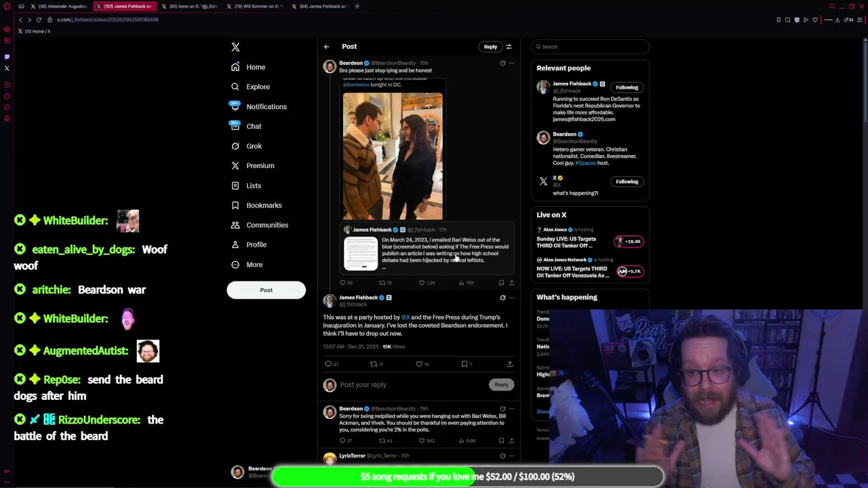Screen dimensions: 868x488
Task: Click the X logo above Home
Action: 235,47
